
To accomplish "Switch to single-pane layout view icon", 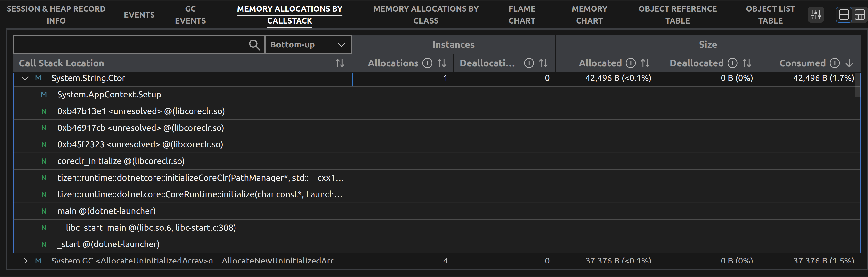I will (844, 15).
